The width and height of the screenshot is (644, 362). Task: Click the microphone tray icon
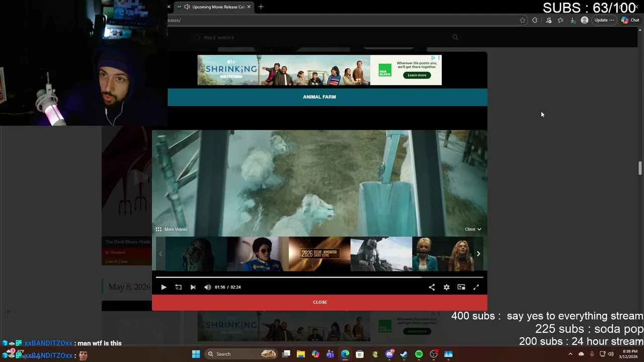point(592,354)
